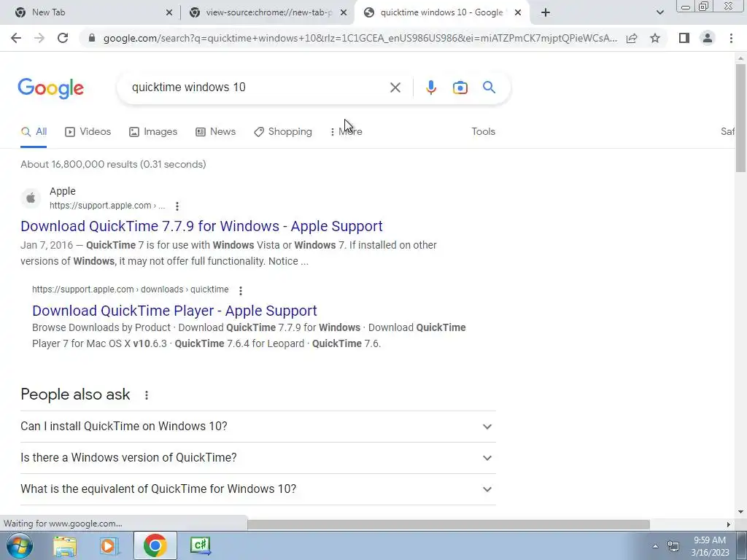Go back using the browser back arrow
This screenshot has width=747, height=560.
(16, 38)
